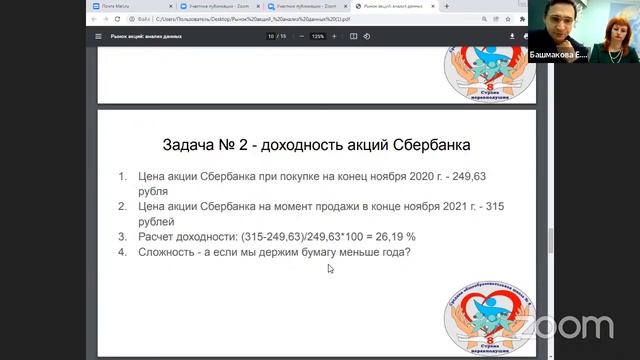
Task: Download the PDF file
Action: pos(512,36)
